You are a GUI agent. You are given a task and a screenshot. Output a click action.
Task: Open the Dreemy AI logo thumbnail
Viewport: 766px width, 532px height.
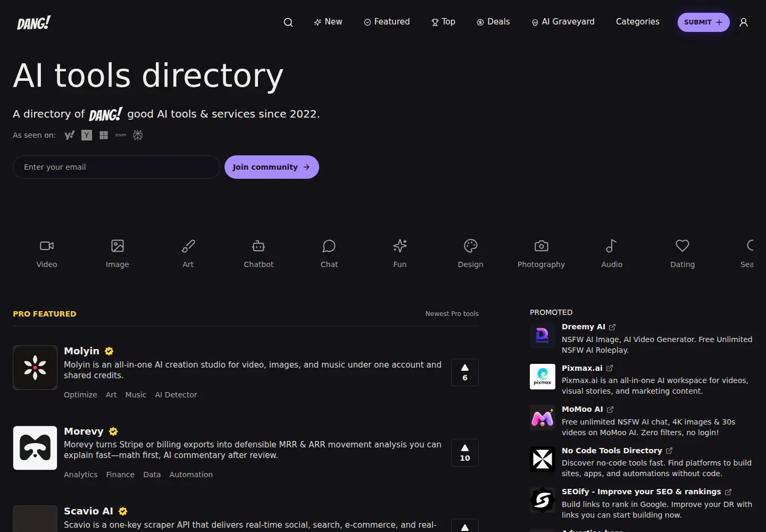coord(543,335)
